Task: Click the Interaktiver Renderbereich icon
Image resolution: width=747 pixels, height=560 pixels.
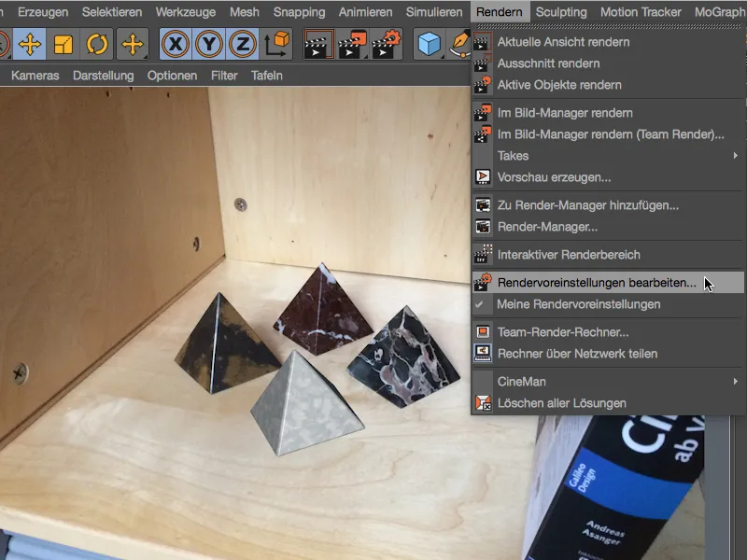Action: tap(483, 255)
